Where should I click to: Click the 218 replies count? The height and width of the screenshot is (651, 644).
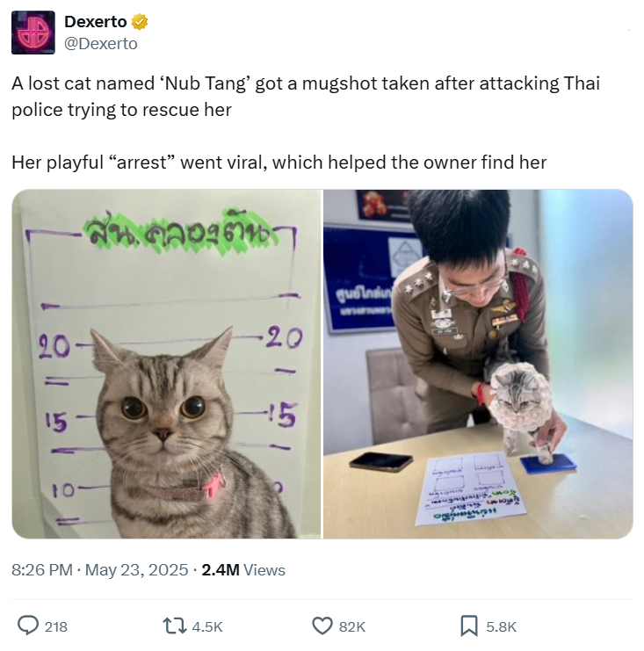coord(56,626)
